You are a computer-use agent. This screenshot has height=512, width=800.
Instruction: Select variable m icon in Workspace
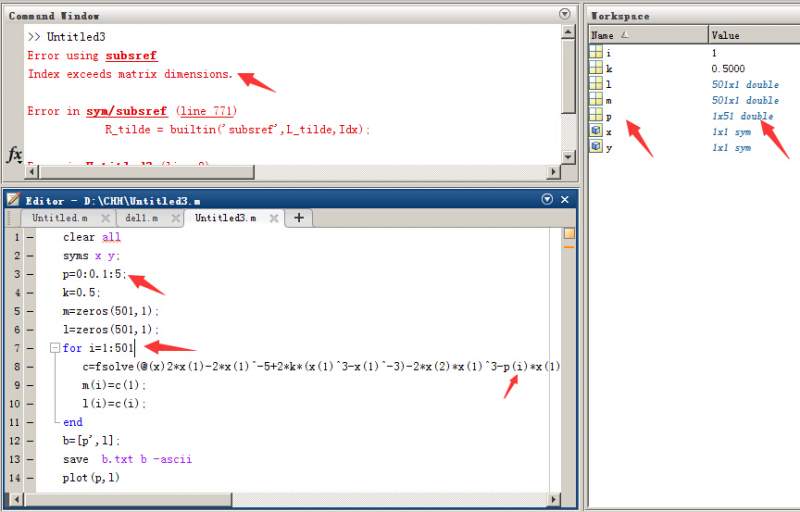click(596, 99)
